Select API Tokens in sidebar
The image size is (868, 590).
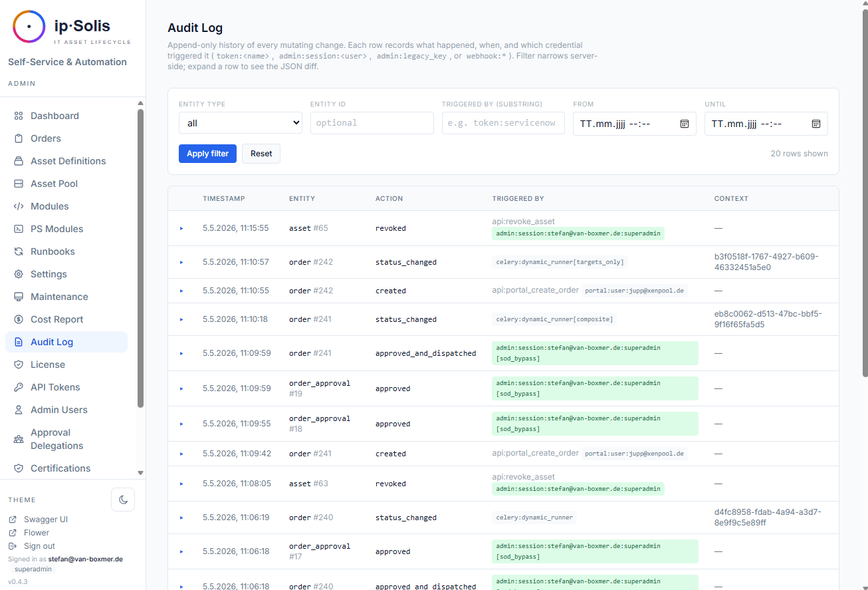[x=66, y=387]
